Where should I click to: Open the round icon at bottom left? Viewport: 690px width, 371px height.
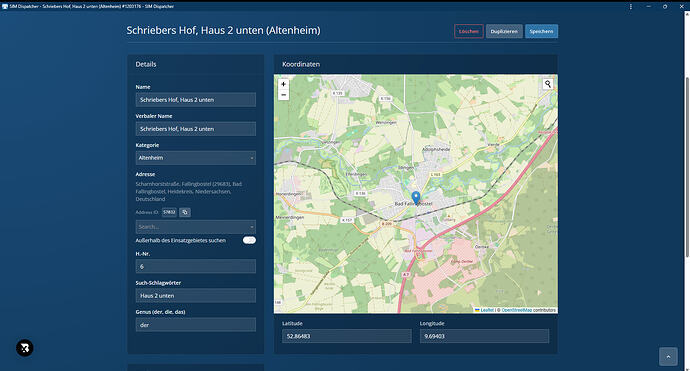25,348
